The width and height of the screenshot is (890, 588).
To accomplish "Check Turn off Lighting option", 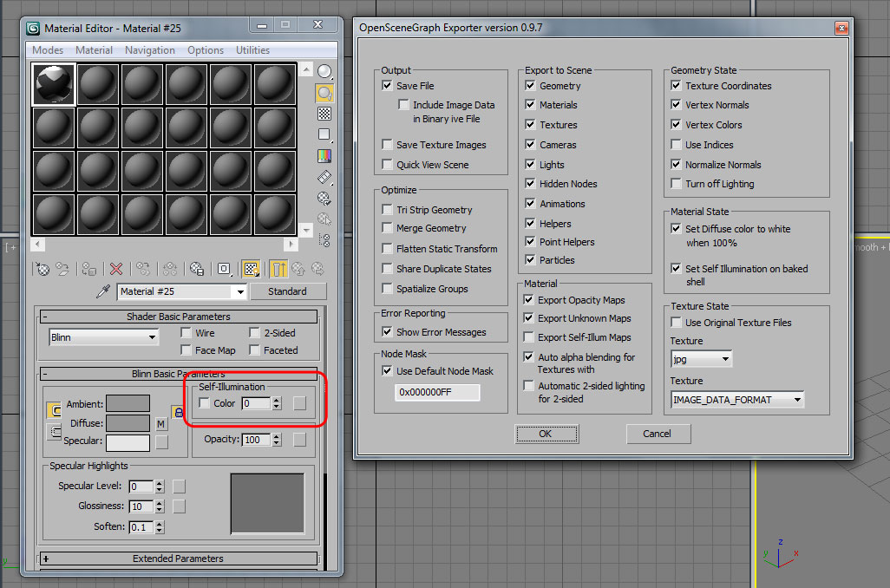I will [x=676, y=184].
